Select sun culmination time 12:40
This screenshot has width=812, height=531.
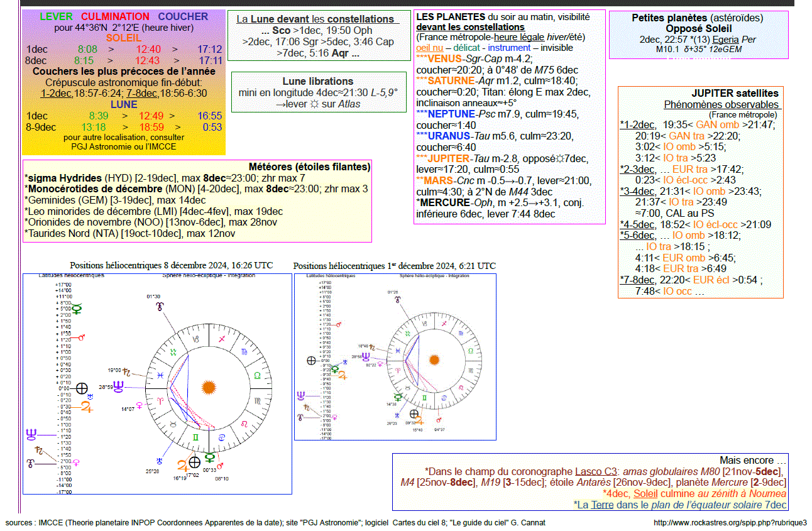click(x=148, y=50)
